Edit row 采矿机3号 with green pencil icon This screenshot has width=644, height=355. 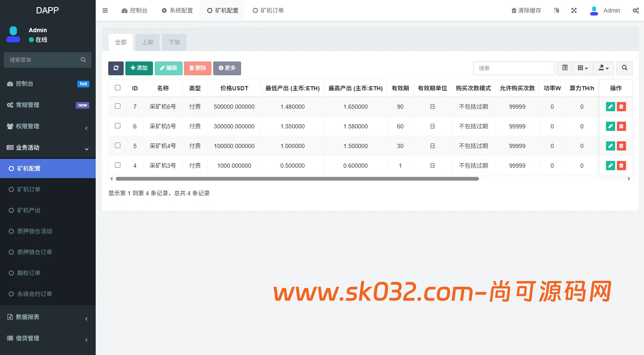(611, 166)
